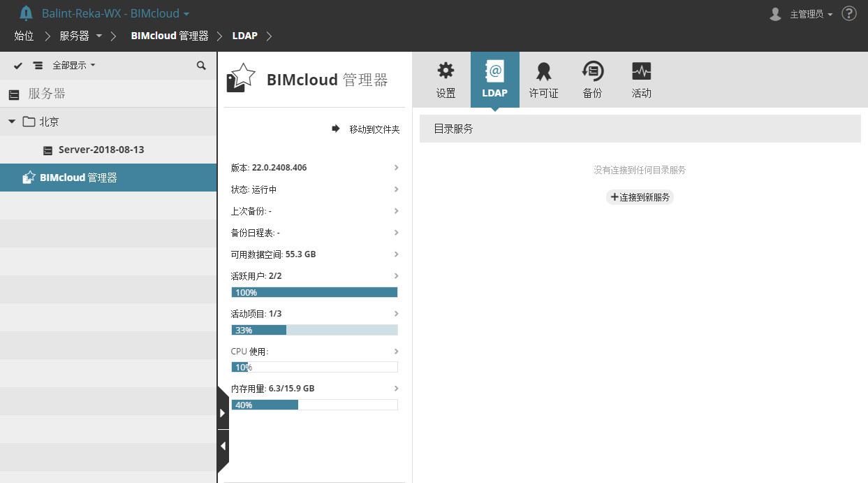Select Server-2018-08-13 in the tree
This screenshot has width=868, height=483.
[108, 150]
